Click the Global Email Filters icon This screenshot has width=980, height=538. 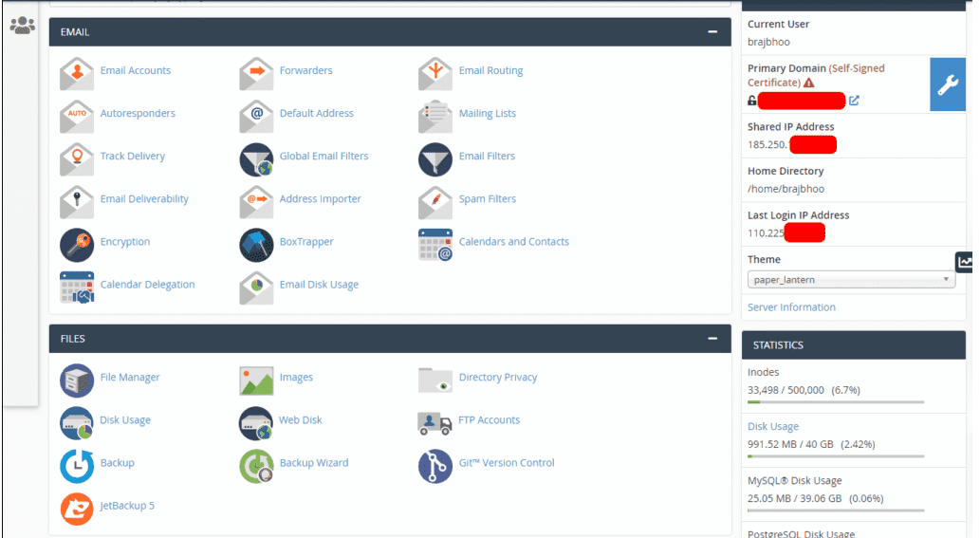(x=256, y=158)
